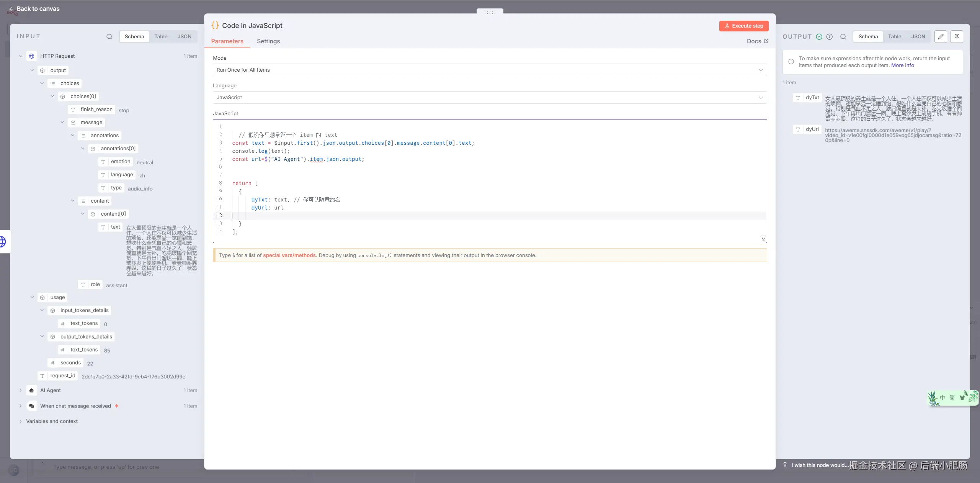Click the output info circle icon
Screen dimensions: 980x483
pyautogui.click(x=830, y=37)
